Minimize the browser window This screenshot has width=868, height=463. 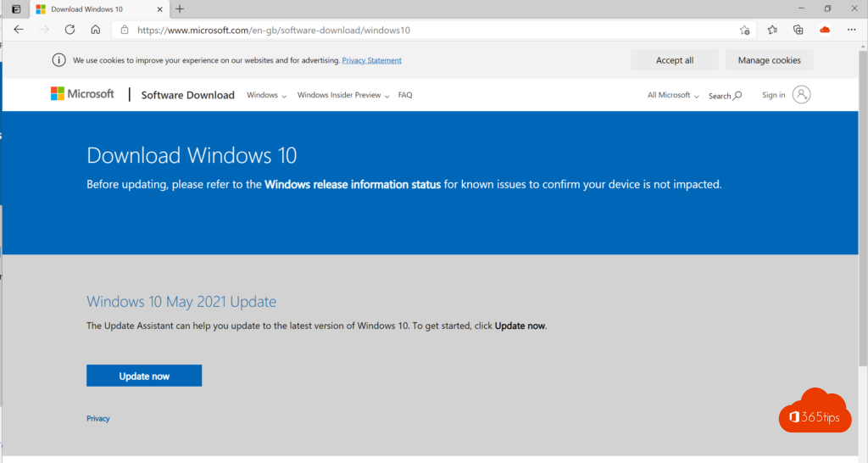801,8
